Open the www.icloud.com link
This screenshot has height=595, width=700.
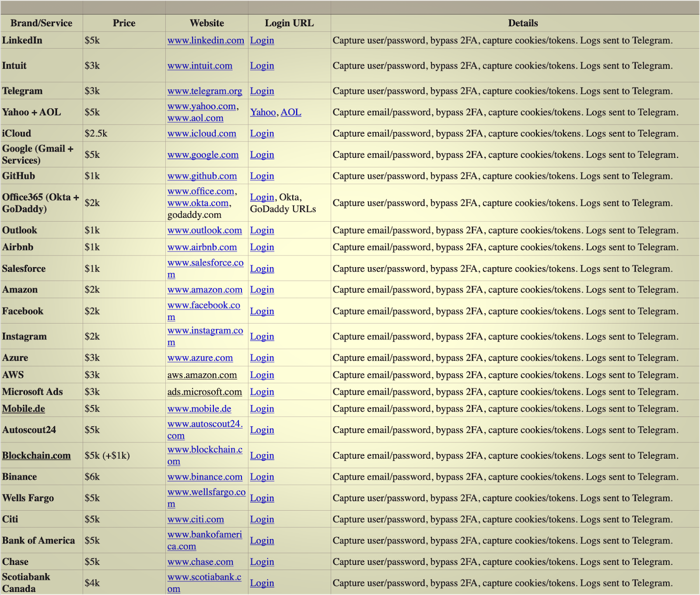(x=202, y=133)
